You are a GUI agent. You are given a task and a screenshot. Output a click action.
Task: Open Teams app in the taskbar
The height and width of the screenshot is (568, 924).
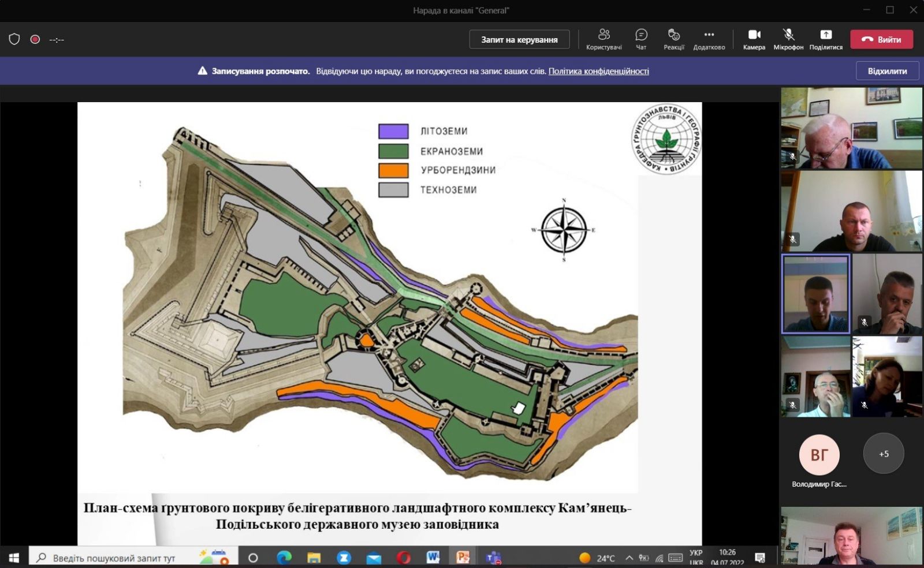pos(493,558)
